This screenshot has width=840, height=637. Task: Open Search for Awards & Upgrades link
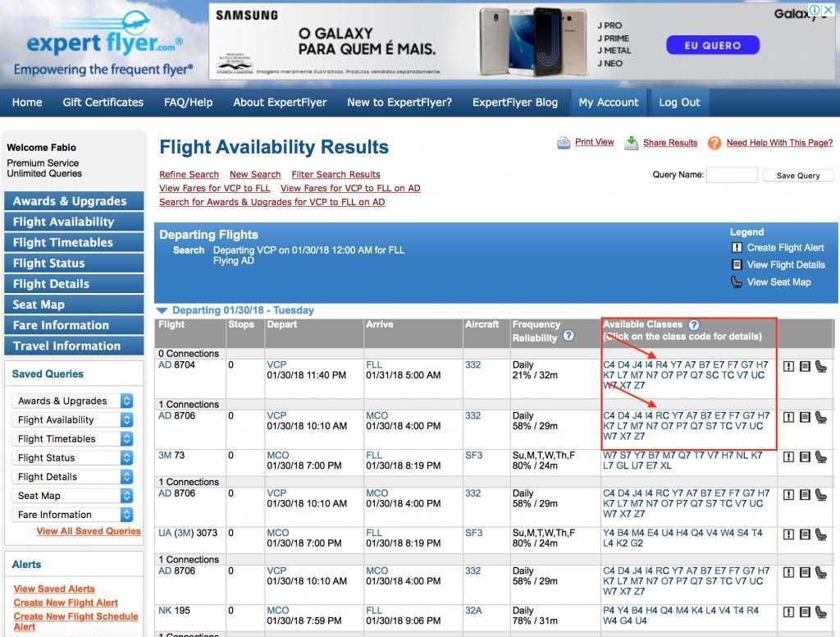click(272, 202)
